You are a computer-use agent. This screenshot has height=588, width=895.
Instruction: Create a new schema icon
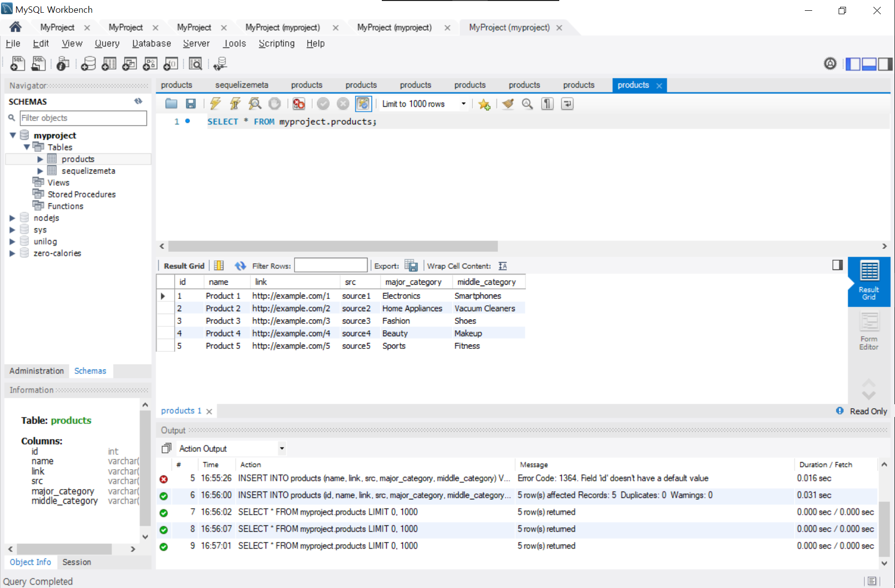[x=88, y=64]
